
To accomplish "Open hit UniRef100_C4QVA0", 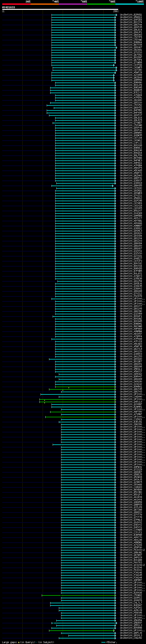I will (131, 397).
